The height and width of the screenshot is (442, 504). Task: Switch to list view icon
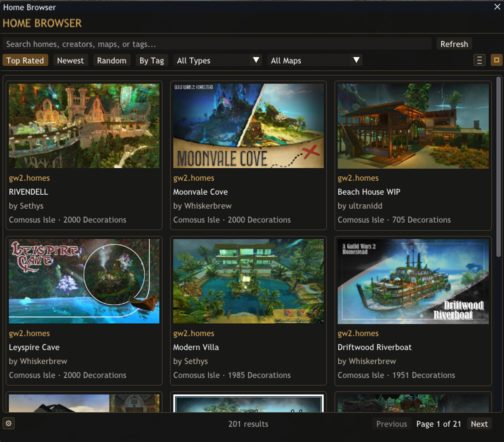[x=479, y=60]
